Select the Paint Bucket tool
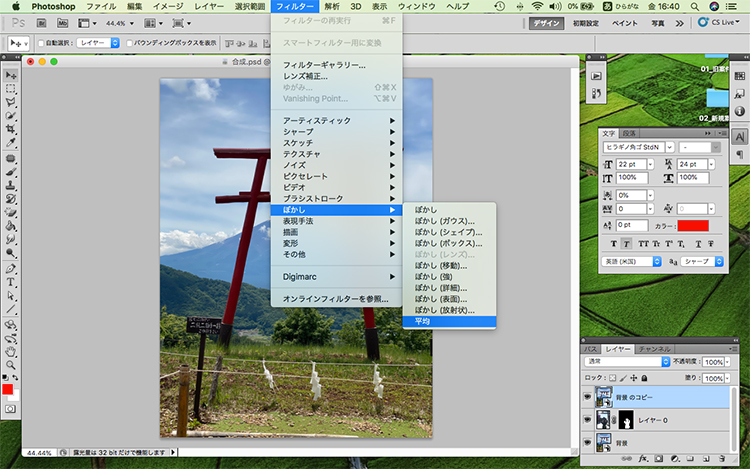The height and width of the screenshot is (469, 750). tap(11, 226)
